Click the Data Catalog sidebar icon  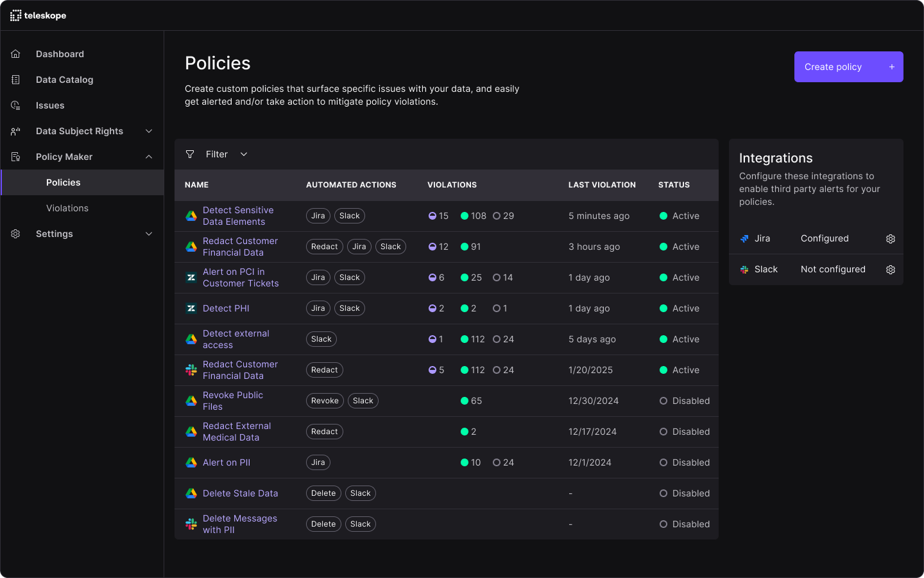point(16,80)
